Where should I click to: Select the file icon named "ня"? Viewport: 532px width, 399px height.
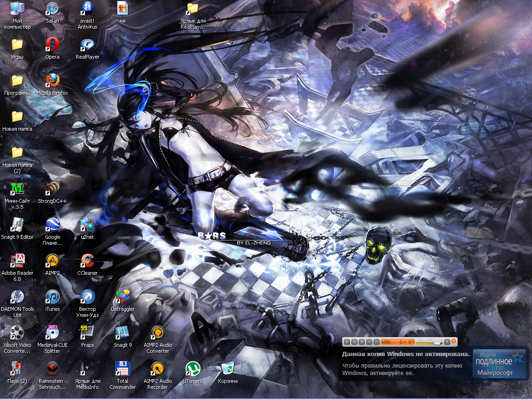[x=122, y=12]
